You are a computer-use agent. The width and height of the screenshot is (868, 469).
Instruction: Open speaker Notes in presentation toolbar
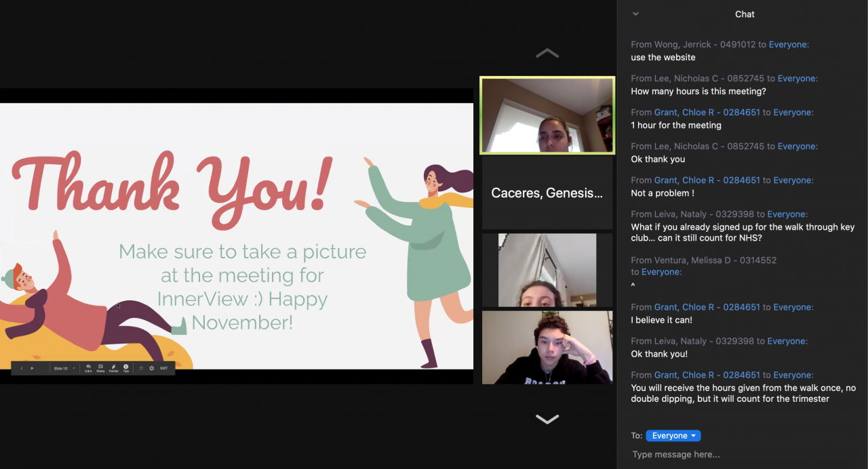[100, 368]
